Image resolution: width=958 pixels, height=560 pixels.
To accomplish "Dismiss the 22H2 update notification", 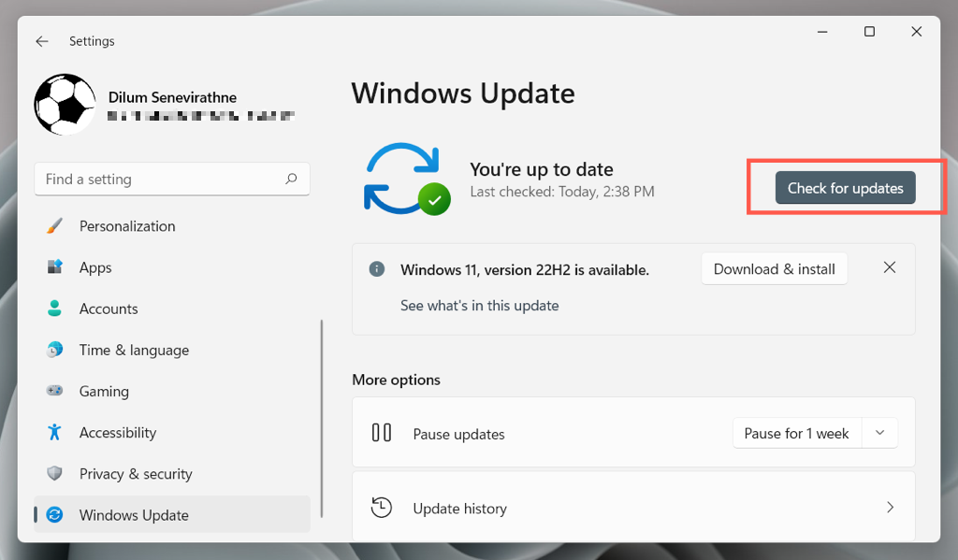I will [890, 267].
